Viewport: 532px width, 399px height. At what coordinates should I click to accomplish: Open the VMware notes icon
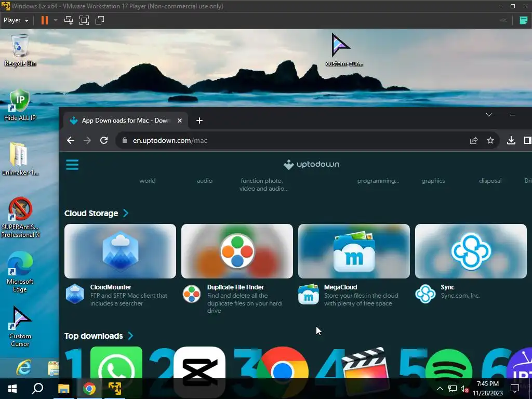click(x=524, y=20)
